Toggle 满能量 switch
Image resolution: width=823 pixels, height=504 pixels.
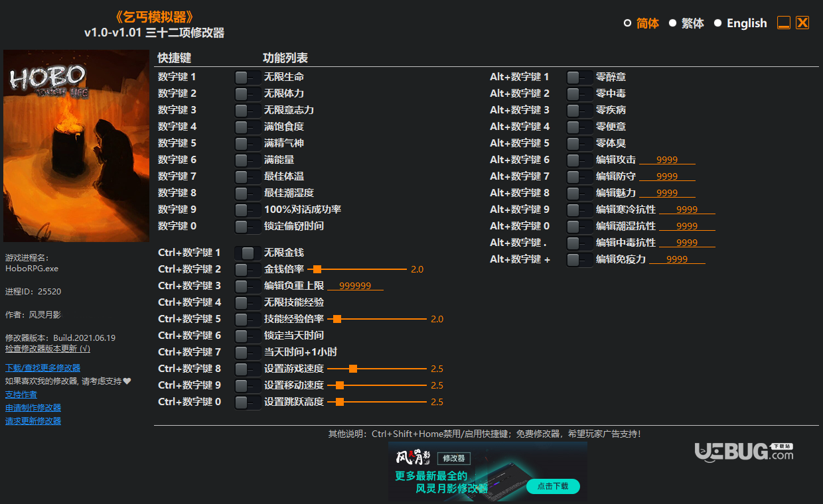[248, 160]
